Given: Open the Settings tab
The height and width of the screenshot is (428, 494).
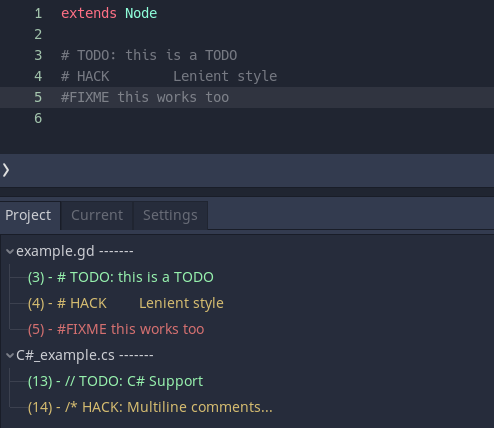Looking at the screenshot, I should [170, 215].
